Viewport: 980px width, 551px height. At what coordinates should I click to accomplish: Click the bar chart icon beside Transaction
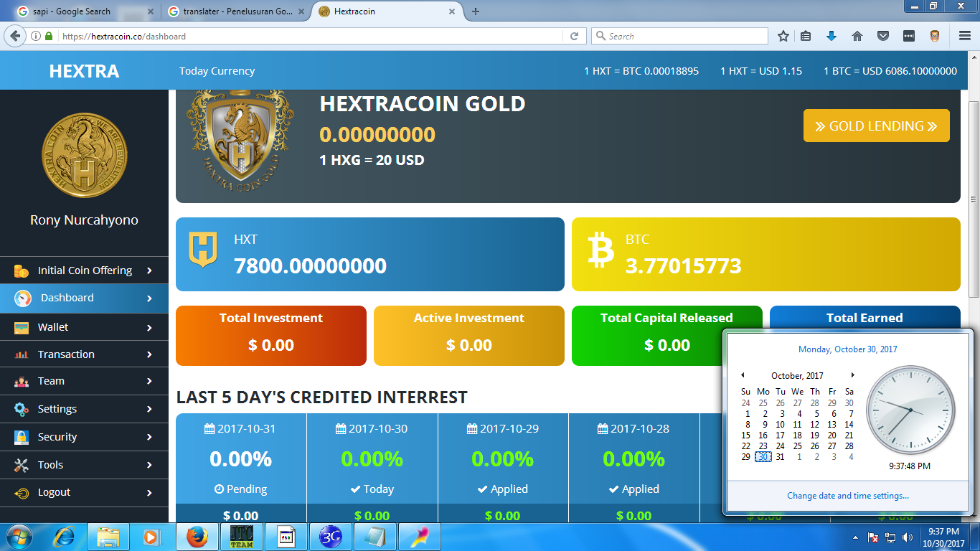pos(22,354)
